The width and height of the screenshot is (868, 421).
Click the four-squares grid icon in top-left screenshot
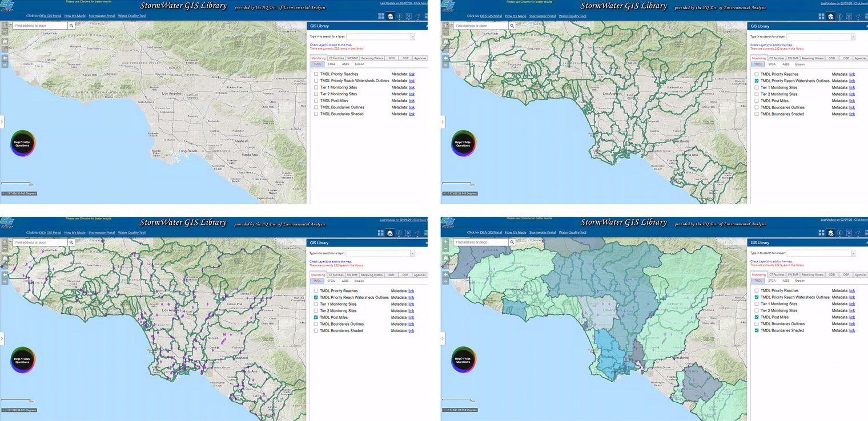381,17
